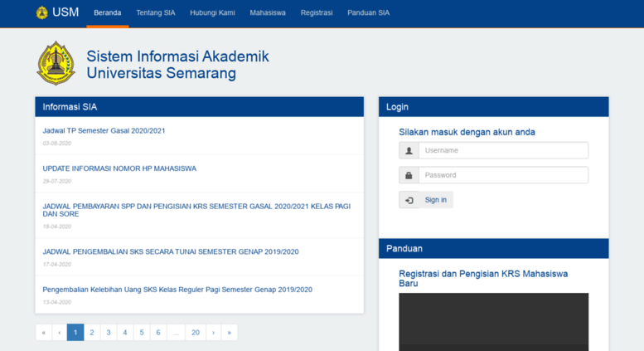The image size is (644, 351).
Task: Open Pengembalian Kelebihan Uang SKS Kelas Reguler link
Action: [x=177, y=290]
